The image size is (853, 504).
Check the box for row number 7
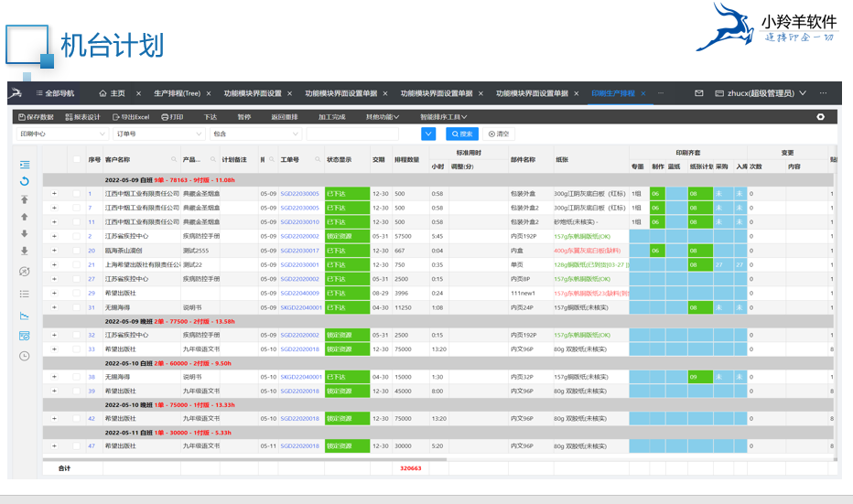(76, 208)
